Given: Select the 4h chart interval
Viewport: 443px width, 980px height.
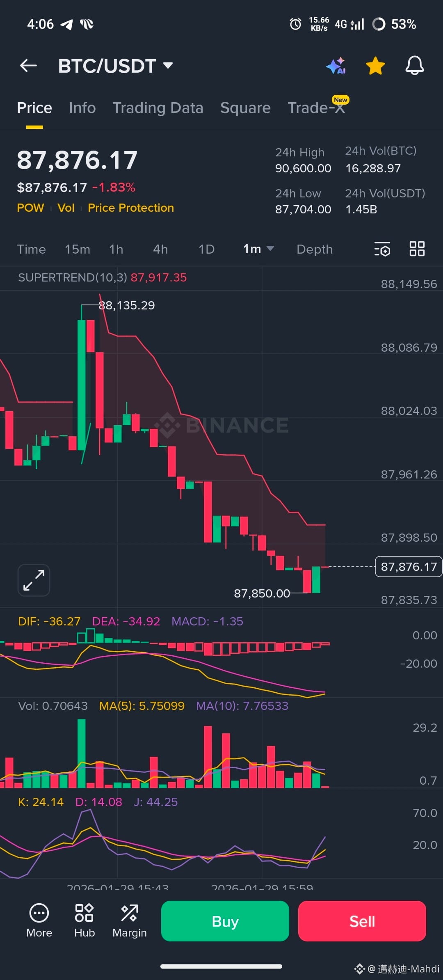Looking at the screenshot, I should 160,249.
